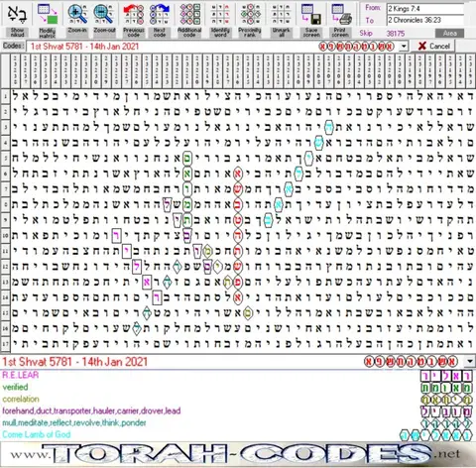Click the Show nikud label button
Screen dimensions: 476x468
(x=17, y=33)
